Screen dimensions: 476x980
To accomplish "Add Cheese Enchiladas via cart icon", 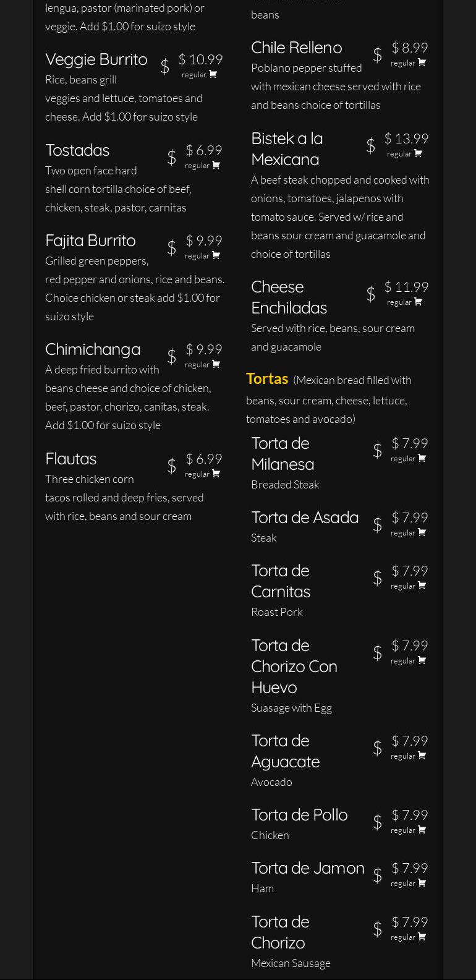I will (x=419, y=302).
